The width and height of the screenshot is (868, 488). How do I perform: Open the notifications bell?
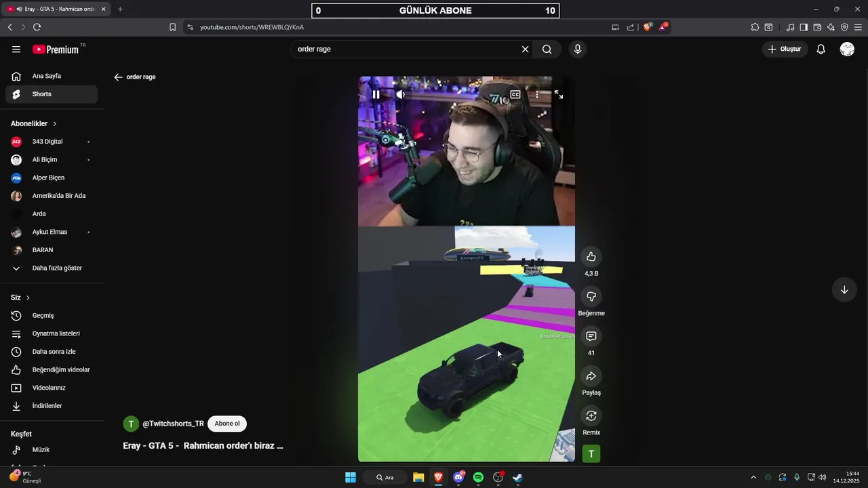(x=821, y=49)
